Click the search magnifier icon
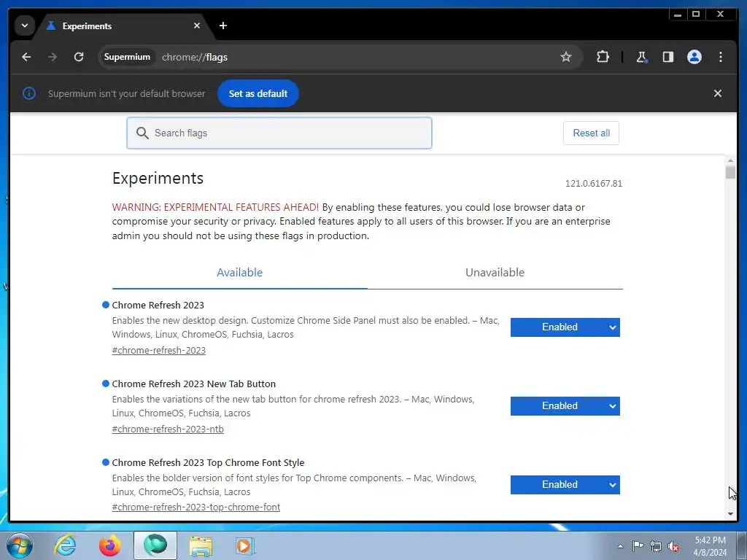 [x=142, y=133]
